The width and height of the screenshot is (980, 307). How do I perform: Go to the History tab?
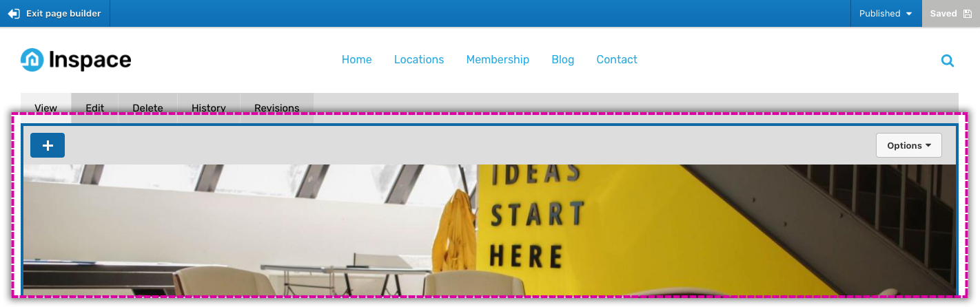coord(209,108)
